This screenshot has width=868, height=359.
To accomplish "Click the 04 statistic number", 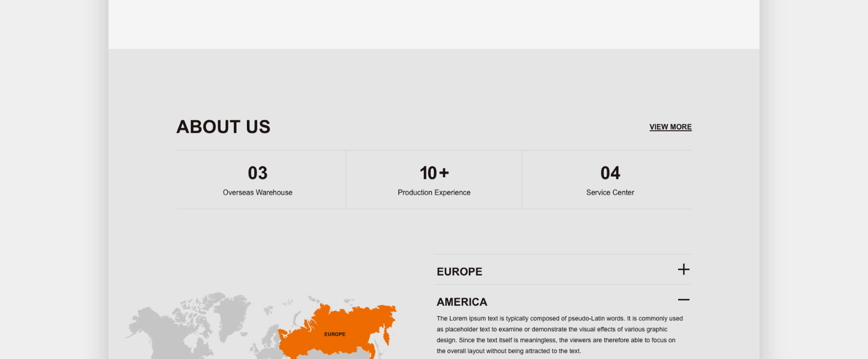I will point(610,173).
